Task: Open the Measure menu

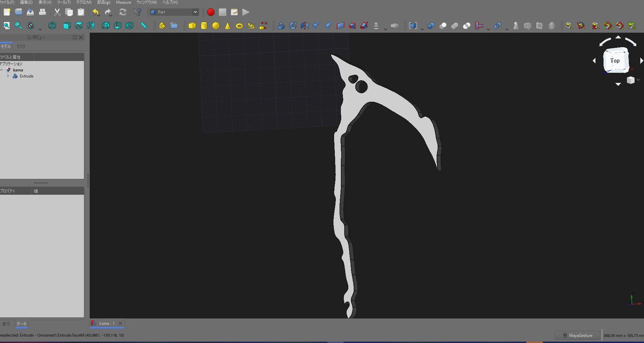Action: coord(123,2)
